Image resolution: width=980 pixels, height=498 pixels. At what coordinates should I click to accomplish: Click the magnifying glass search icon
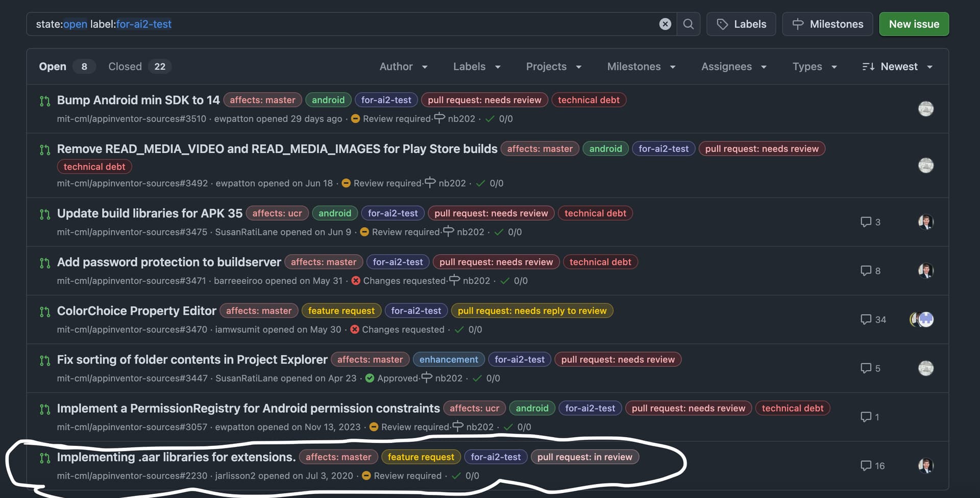688,24
